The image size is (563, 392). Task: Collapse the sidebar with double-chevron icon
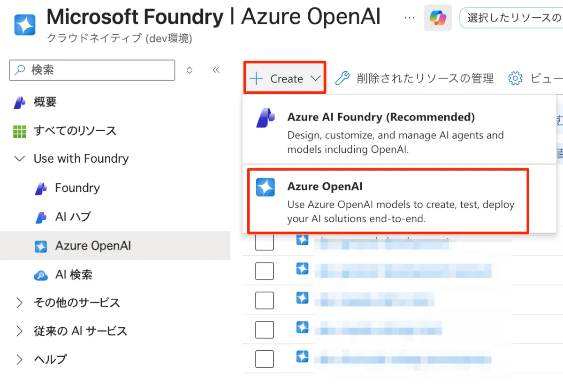tap(216, 70)
